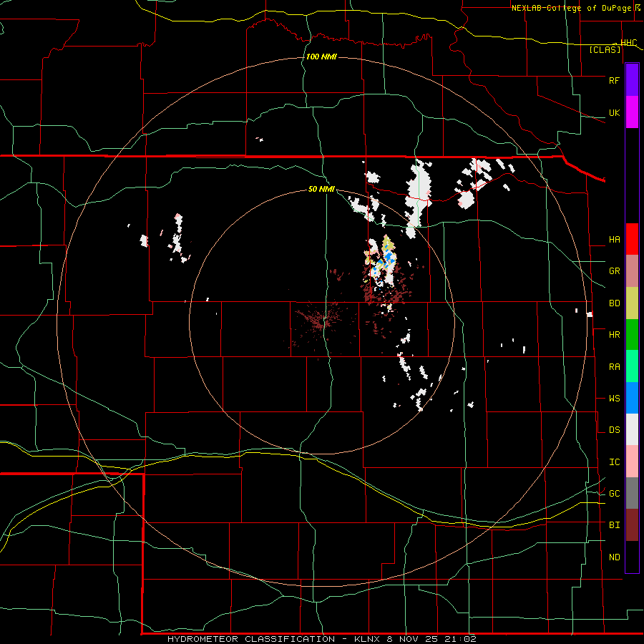Click the ND legend label
The height and width of the screenshot is (644, 644).
point(614,557)
